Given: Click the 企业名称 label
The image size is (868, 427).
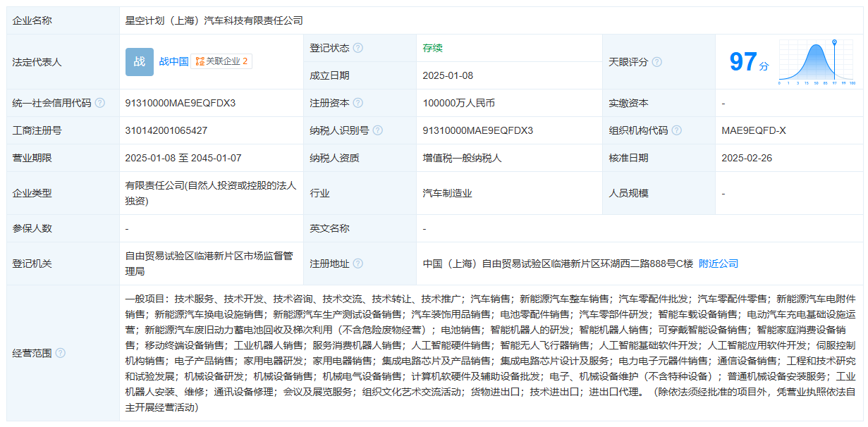Looking at the screenshot, I should tap(32, 20).
